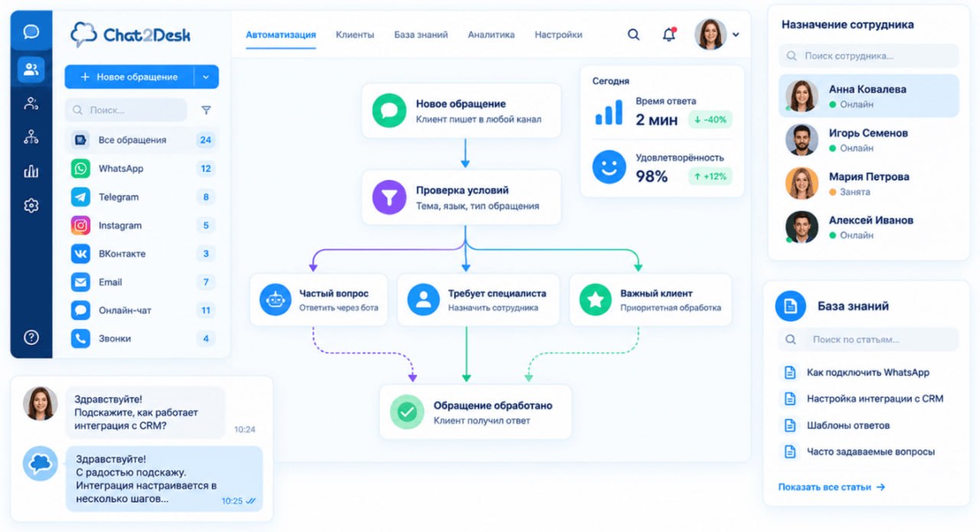Open the help question mark icon
The height and width of the screenshot is (532, 980).
31,337
